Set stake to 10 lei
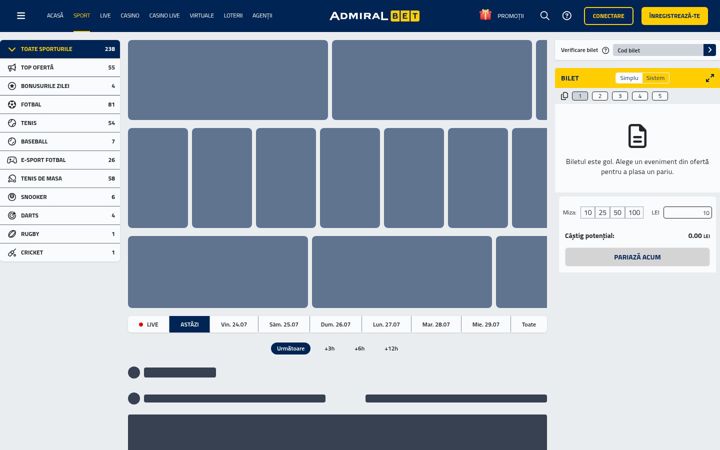The image size is (720, 450). (x=588, y=213)
